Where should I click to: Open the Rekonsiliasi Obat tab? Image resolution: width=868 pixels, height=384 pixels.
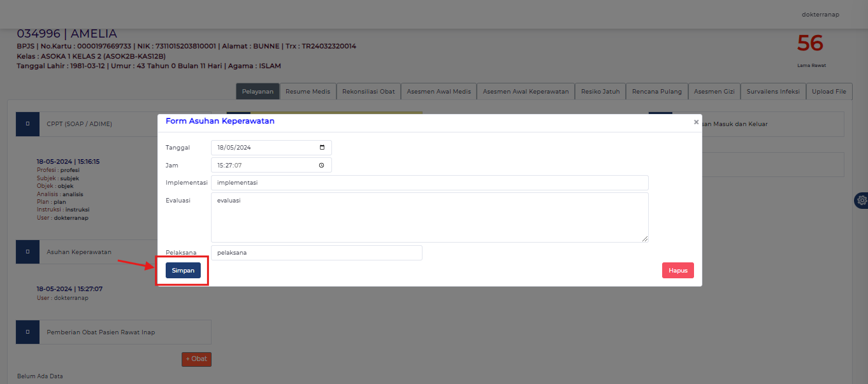coord(368,91)
